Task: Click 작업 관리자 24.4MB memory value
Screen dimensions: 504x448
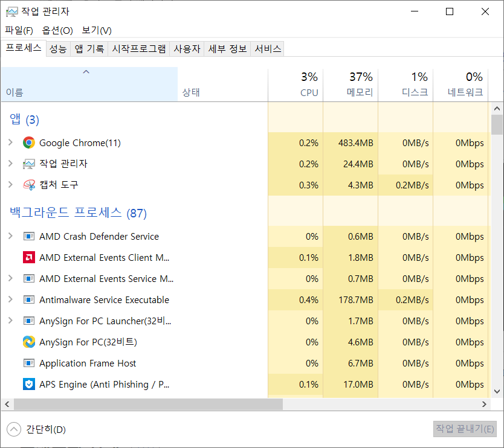Action: 358,164
